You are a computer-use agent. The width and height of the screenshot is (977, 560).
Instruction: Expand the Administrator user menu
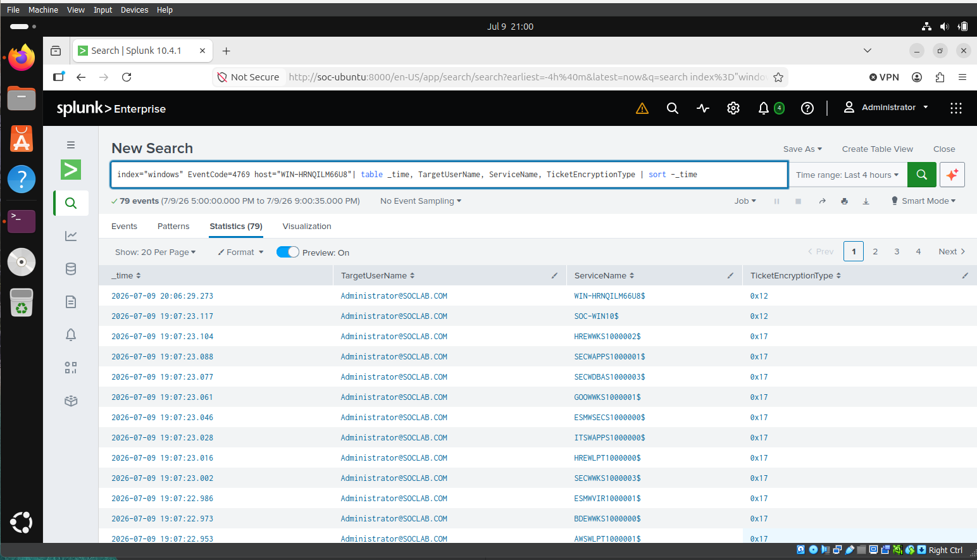click(x=886, y=108)
